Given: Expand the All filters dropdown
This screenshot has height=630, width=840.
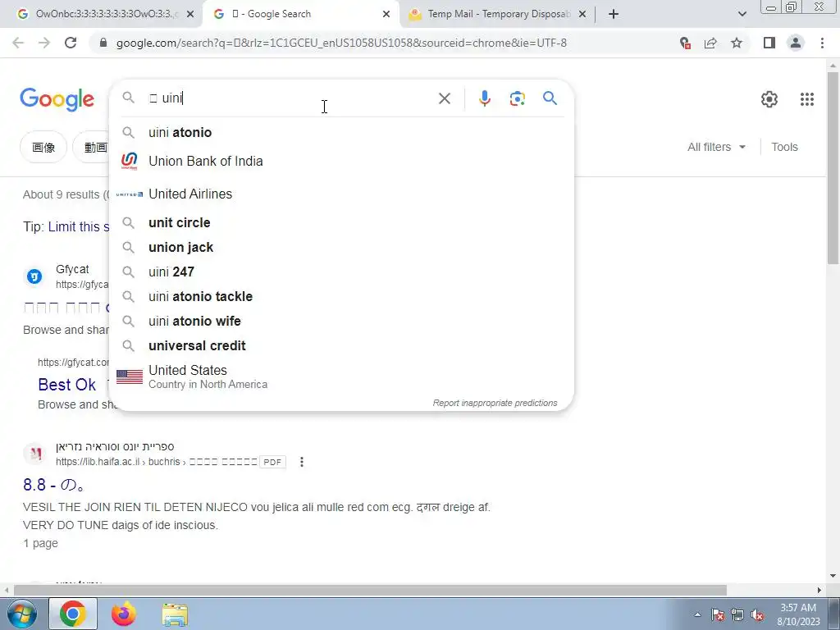Looking at the screenshot, I should (x=716, y=147).
